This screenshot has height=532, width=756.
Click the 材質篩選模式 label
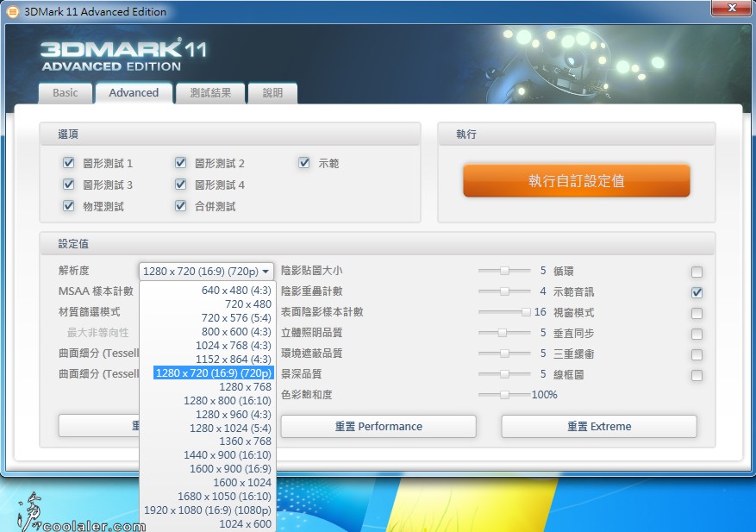pos(89,312)
